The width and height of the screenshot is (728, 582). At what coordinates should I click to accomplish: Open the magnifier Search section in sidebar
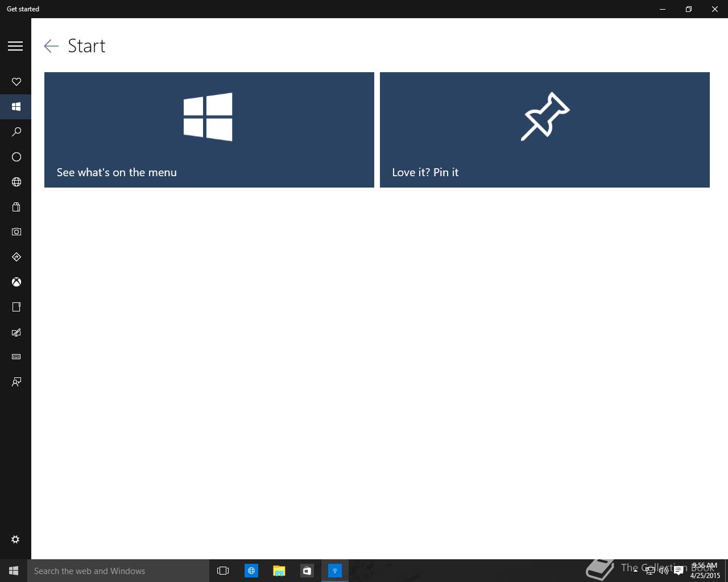(16, 132)
